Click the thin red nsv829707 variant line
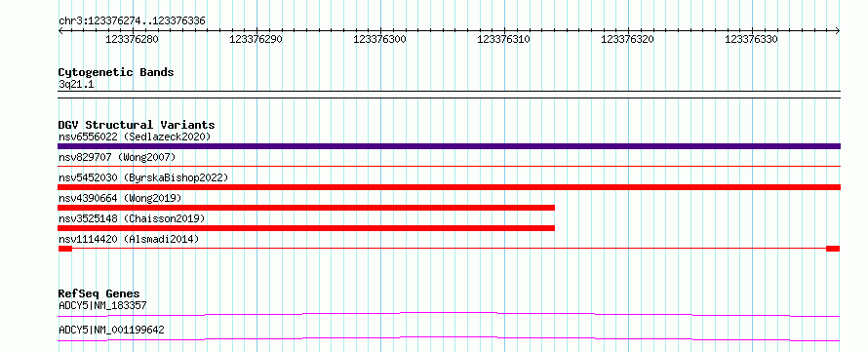The width and height of the screenshot is (868, 352). [450, 166]
